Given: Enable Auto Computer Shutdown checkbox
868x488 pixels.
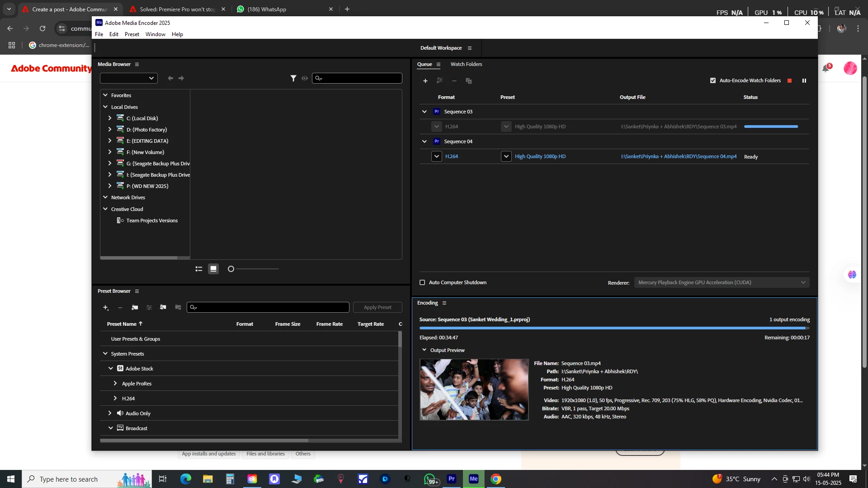Looking at the screenshot, I should point(422,282).
